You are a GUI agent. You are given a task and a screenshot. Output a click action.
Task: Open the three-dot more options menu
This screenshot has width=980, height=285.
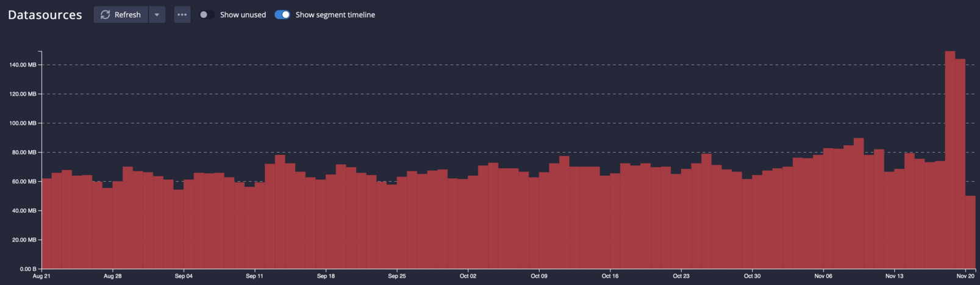tap(182, 15)
